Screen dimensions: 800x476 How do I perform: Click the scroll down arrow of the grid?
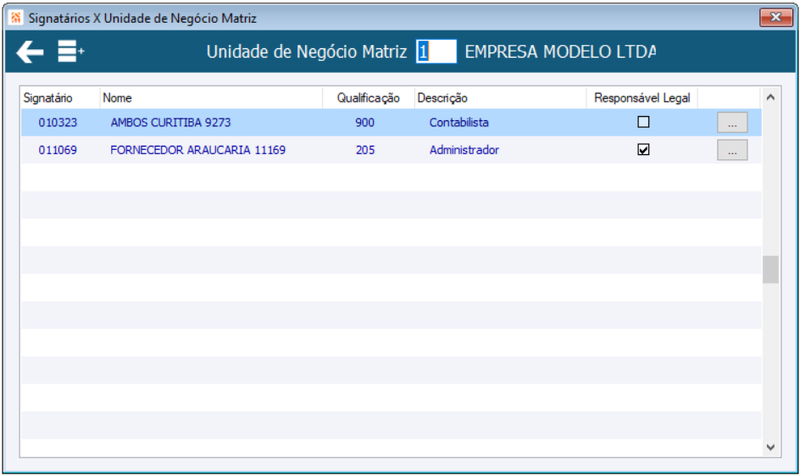(x=770, y=447)
